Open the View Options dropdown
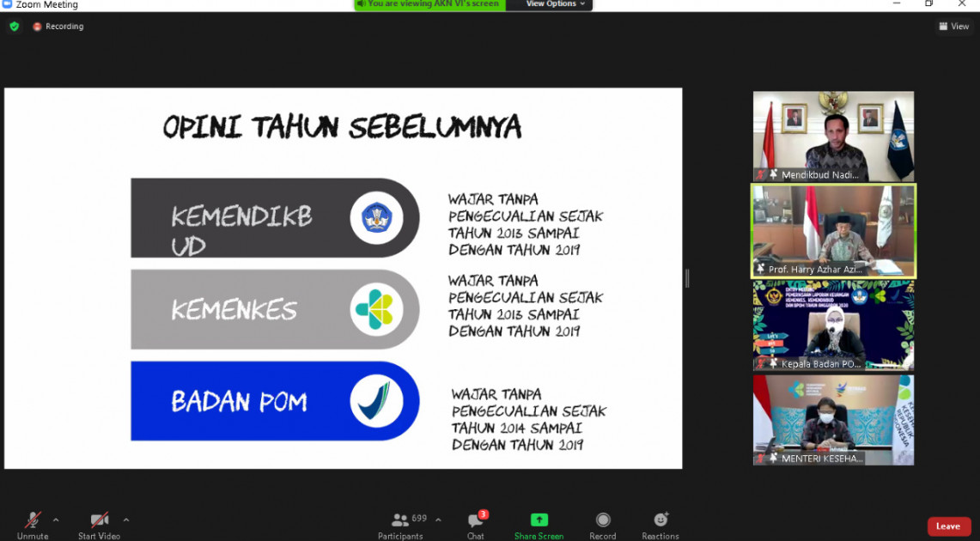Viewport: 980px width, 541px height. (555, 4)
